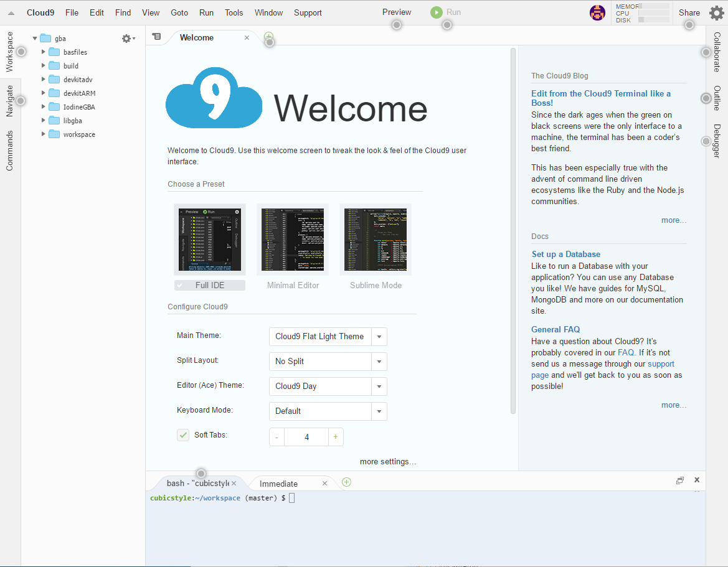The height and width of the screenshot is (567, 728).
Task: Click the Share button
Action: point(689,12)
